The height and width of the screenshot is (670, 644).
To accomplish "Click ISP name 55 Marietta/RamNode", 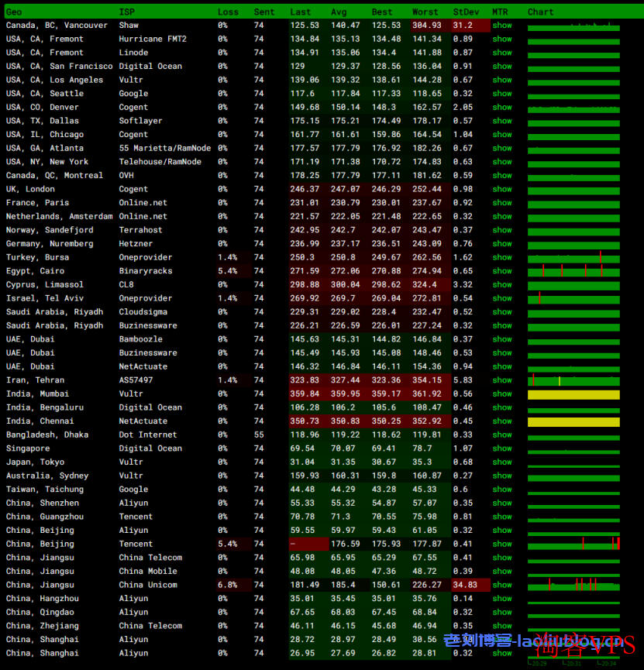I will (x=164, y=148).
